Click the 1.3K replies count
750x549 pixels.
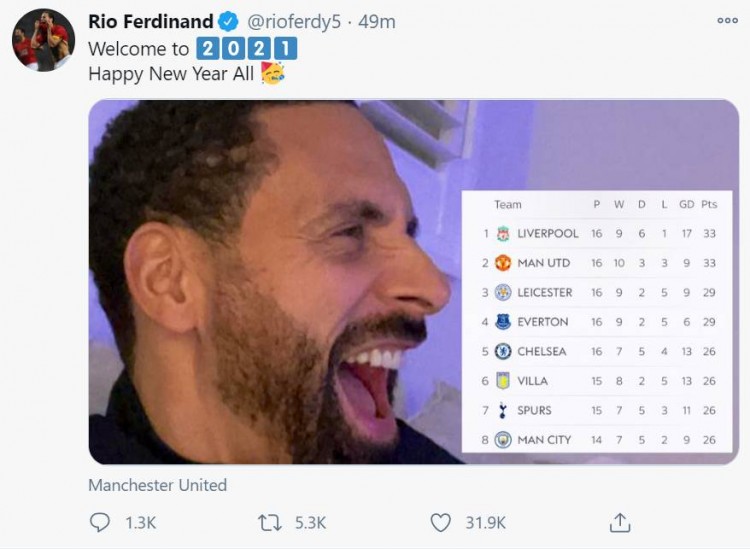tap(141, 523)
